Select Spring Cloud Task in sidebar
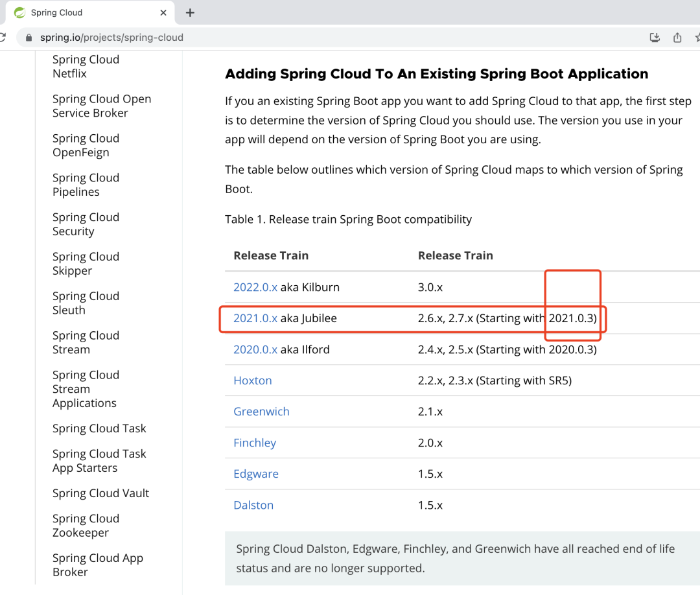This screenshot has height=595, width=700. coord(99,428)
